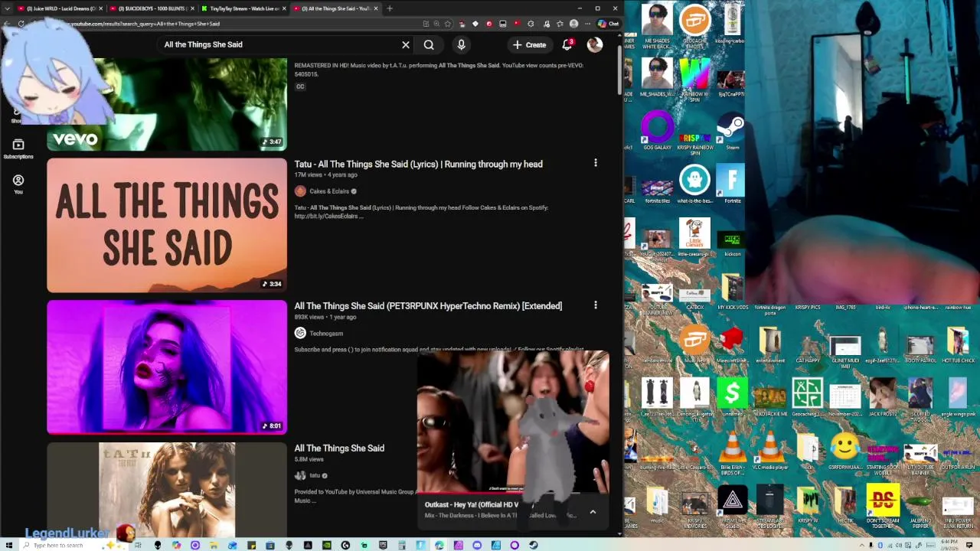Open Discord from the taskbar
The height and width of the screenshot is (551, 980).
477,545
